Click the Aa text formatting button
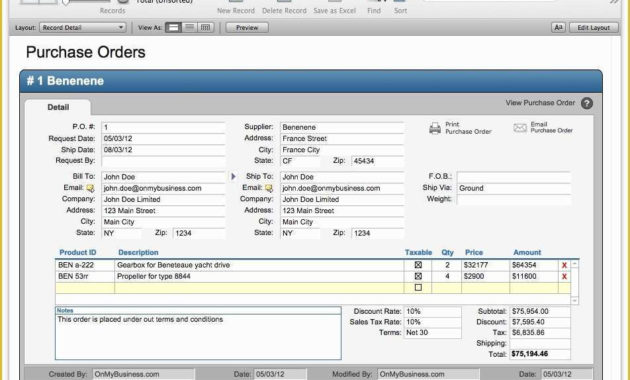630x380 pixels. 558,27
